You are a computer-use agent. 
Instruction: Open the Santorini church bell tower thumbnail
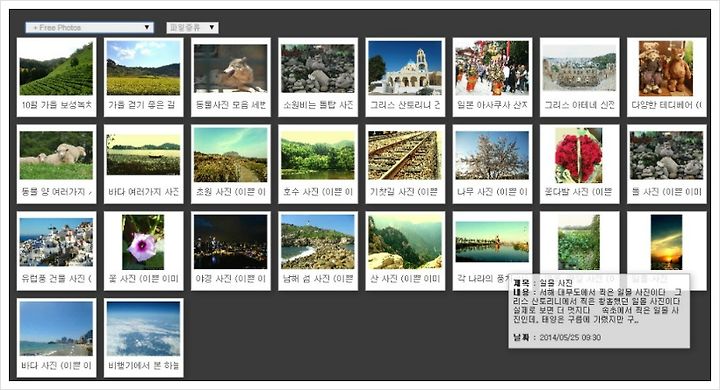405,68
